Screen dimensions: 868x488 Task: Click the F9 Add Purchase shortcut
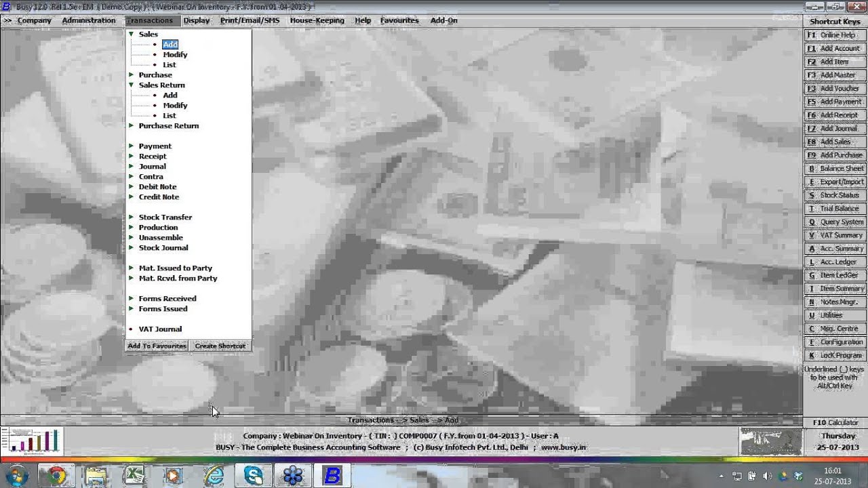click(835, 155)
